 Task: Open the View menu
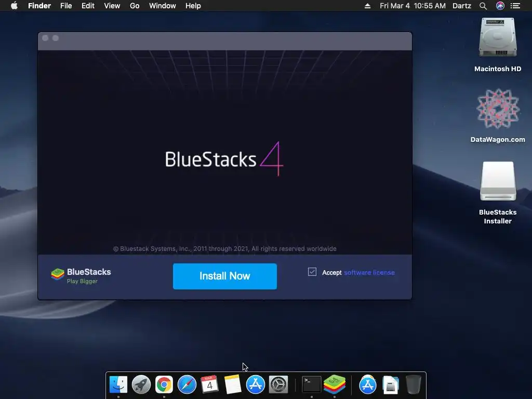tap(112, 6)
